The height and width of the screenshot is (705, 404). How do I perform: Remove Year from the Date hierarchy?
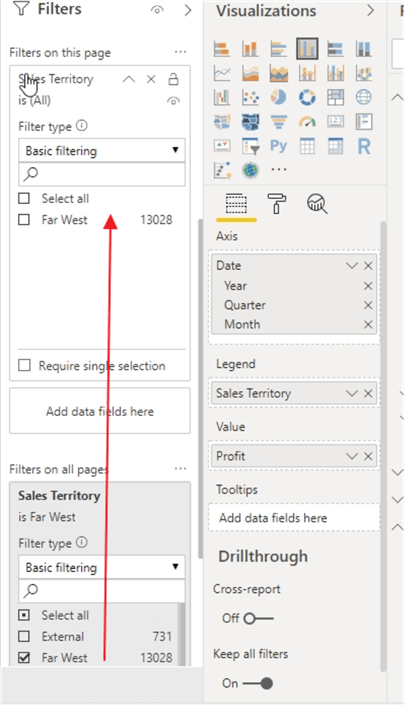click(368, 286)
